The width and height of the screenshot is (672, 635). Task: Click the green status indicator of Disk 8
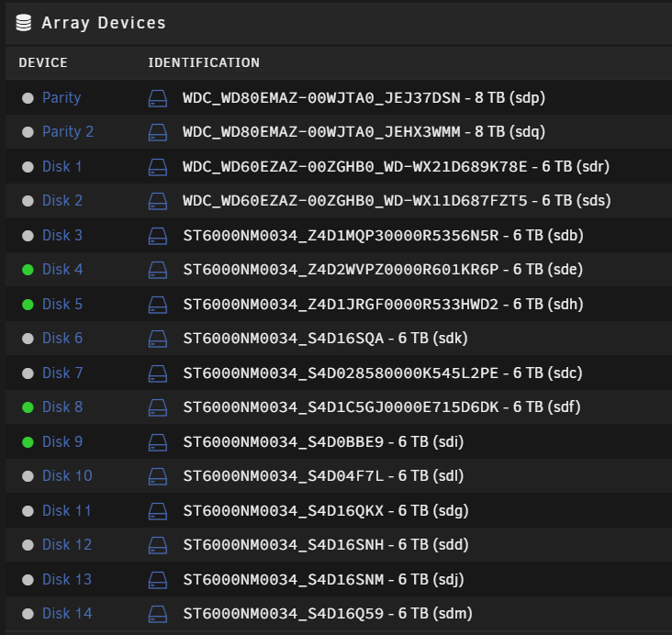(x=28, y=407)
